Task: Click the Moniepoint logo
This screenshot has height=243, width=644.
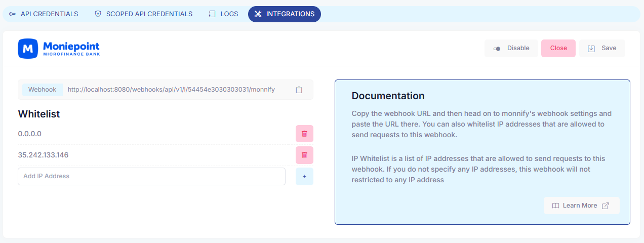Action: (x=59, y=48)
